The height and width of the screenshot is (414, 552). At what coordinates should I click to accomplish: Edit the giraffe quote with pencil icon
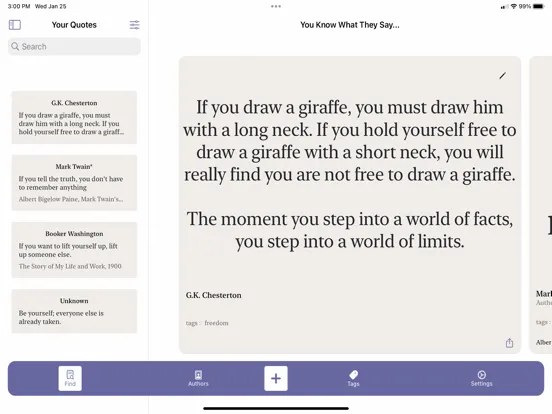pos(502,76)
